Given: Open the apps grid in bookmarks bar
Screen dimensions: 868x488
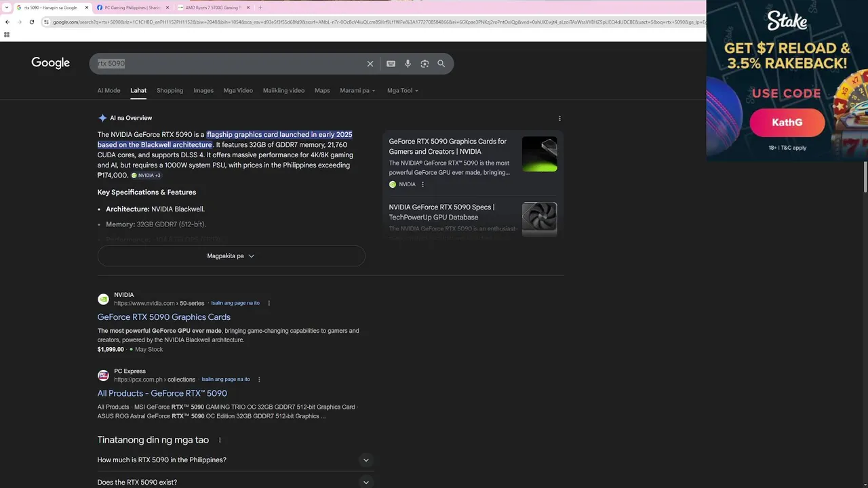Looking at the screenshot, I should click(x=7, y=34).
